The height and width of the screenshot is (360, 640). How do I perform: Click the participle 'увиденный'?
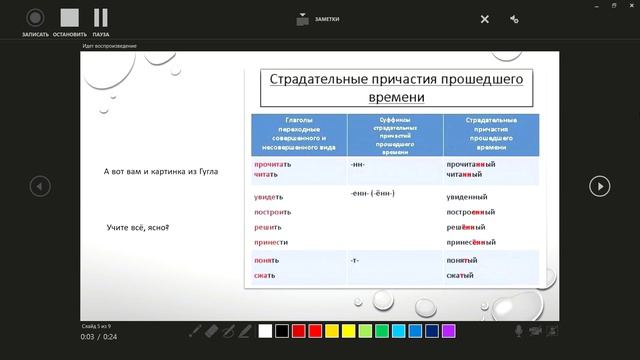pos(467,197)
